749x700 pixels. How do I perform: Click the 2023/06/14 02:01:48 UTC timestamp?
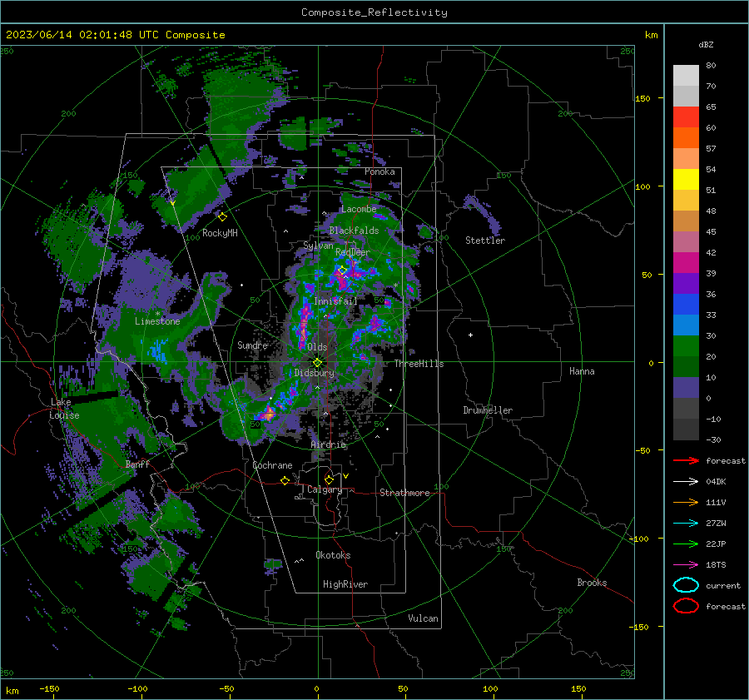(x=115, y=35)
